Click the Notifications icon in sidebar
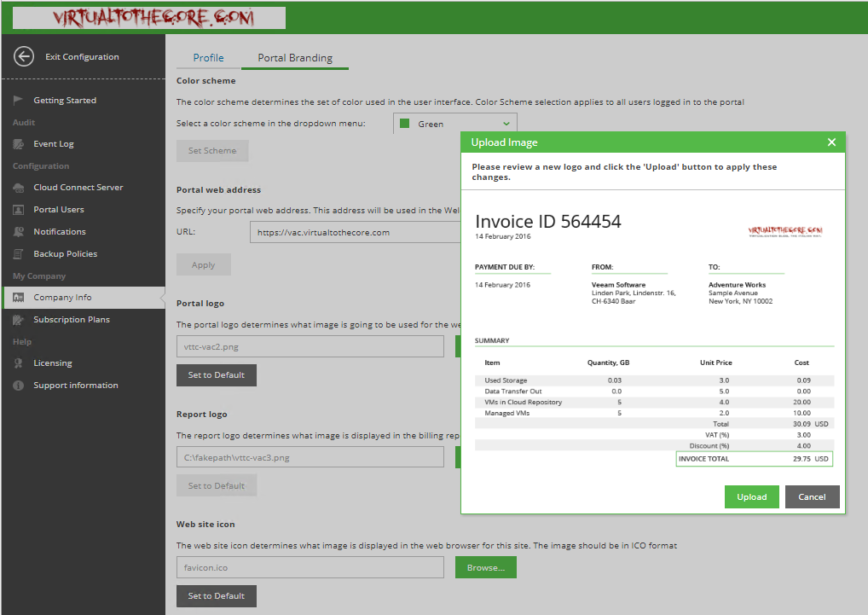The width and height of the screenshot is (868, 615). [x=18, y=232]
